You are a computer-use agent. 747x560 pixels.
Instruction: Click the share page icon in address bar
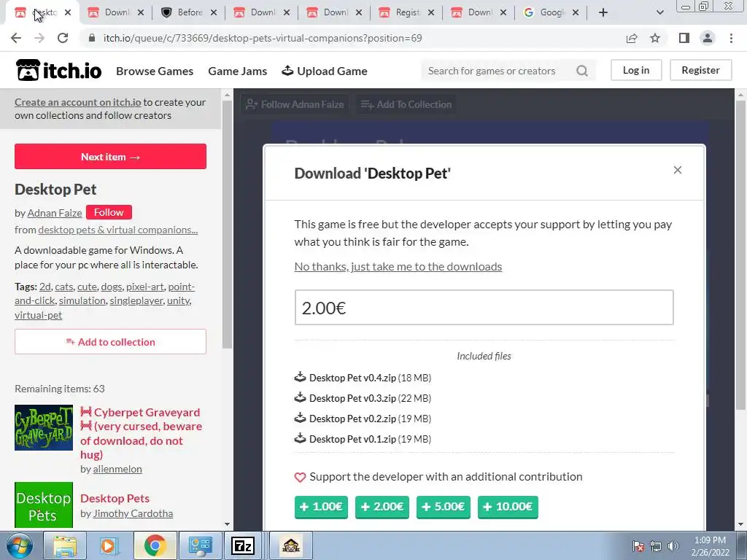click(x=632, y=38)
